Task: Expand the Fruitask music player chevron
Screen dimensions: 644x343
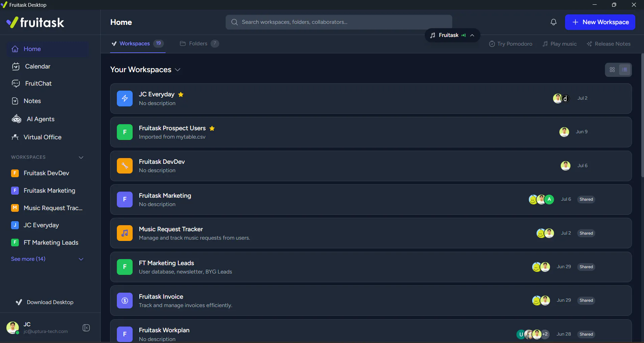Action: 472,35
